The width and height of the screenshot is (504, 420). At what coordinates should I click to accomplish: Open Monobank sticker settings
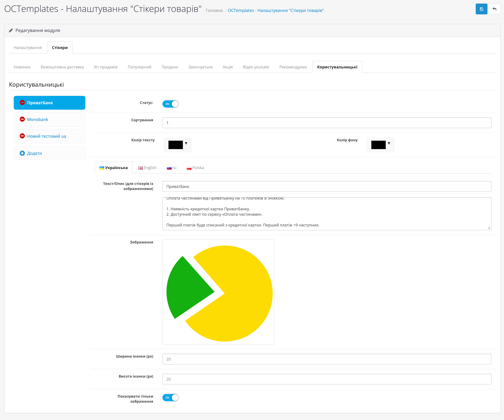coord(38,119)
